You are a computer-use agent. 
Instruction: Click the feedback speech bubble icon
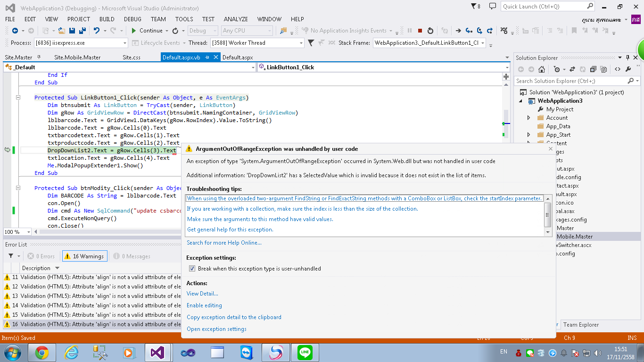(x=493, y=6)
